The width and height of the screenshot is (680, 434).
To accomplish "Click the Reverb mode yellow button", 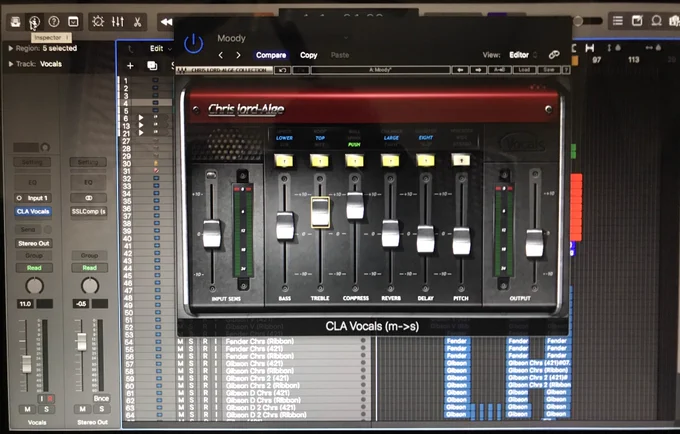I will pyautogui.click(x=390, y=161).
